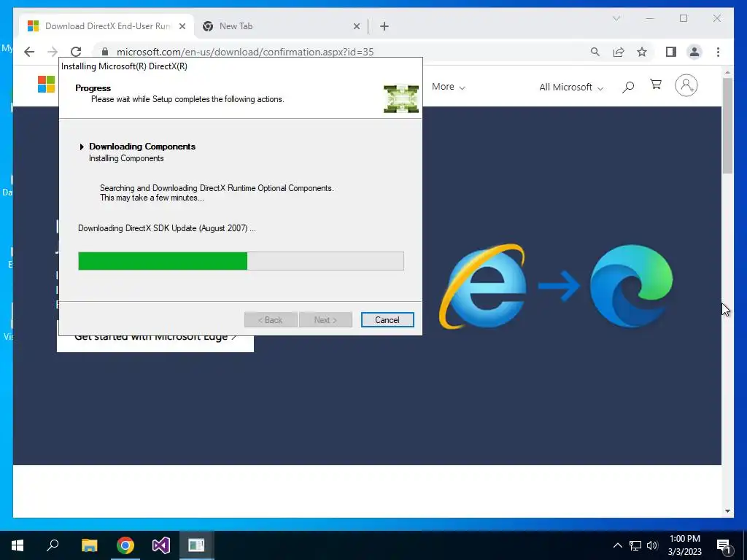The width and height of the screenshot is (747, 560).
Task: Open Visual Studio from the taskbar
Action: click(x=161, y=545)
